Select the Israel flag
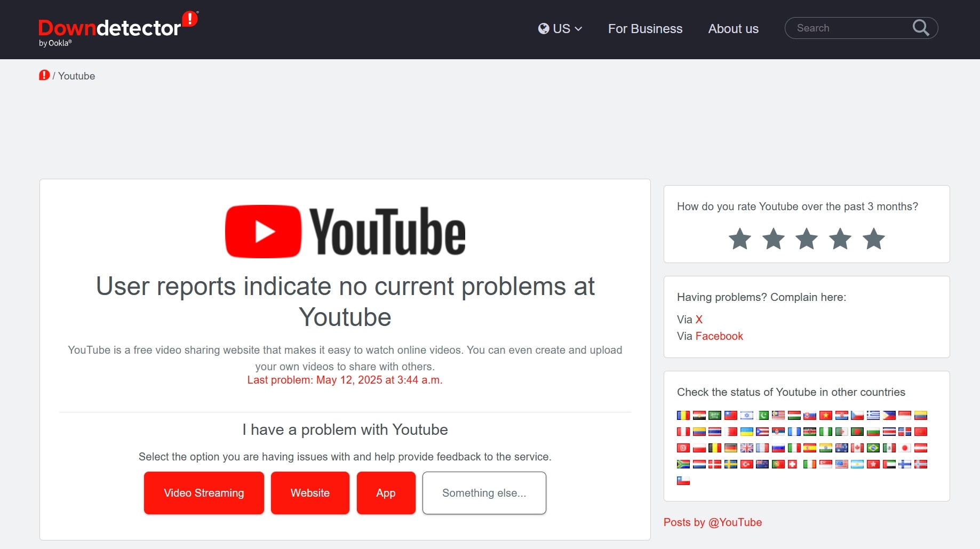 click(747, 415)
